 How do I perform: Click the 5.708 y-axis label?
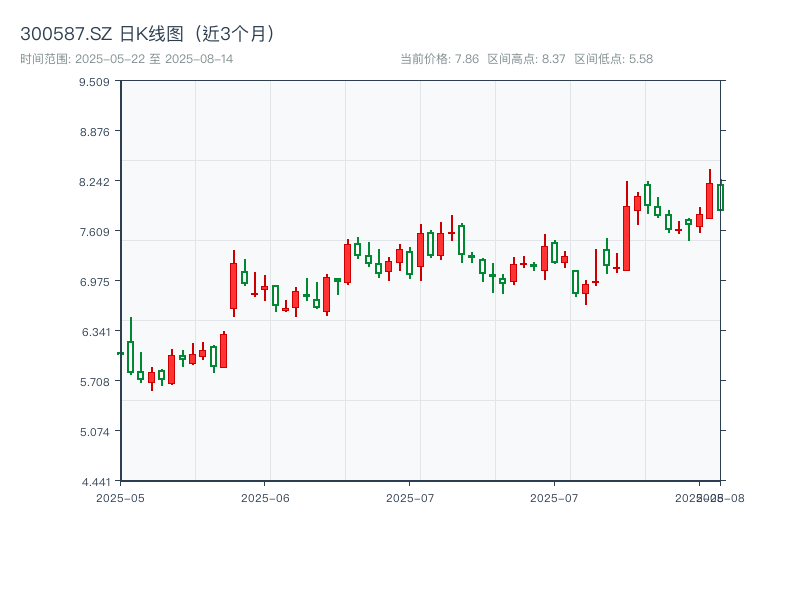pyautogui.click(x=94, y=381)
